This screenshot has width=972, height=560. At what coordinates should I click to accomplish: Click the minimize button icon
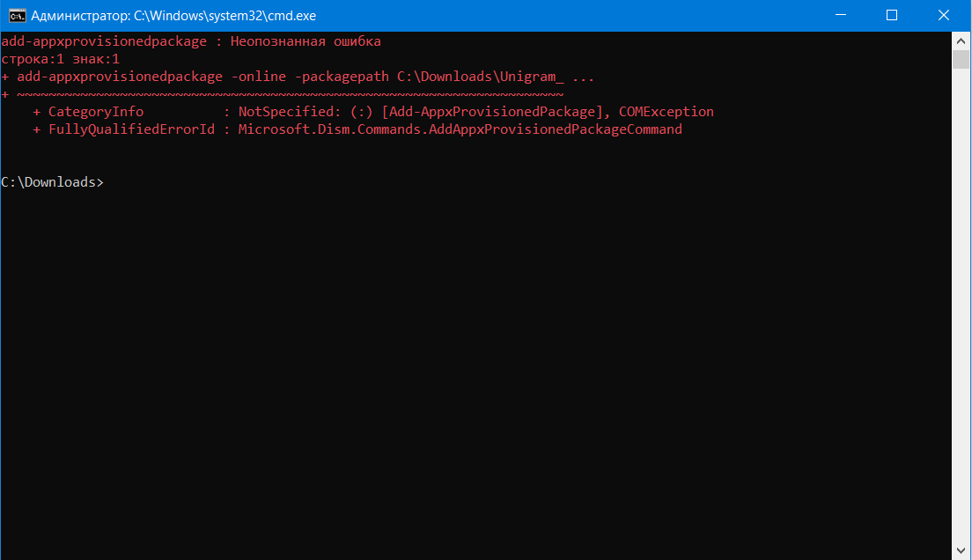click(x=841, y=15)
